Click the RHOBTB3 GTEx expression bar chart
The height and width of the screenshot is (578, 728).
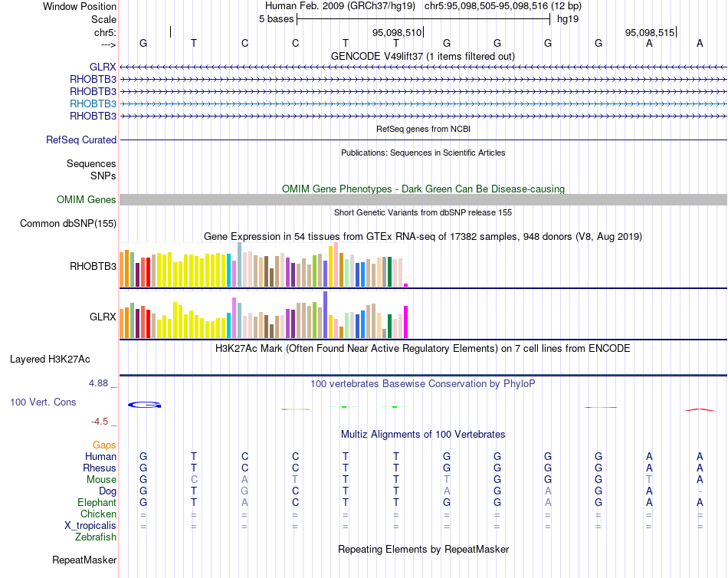(264, 264)
